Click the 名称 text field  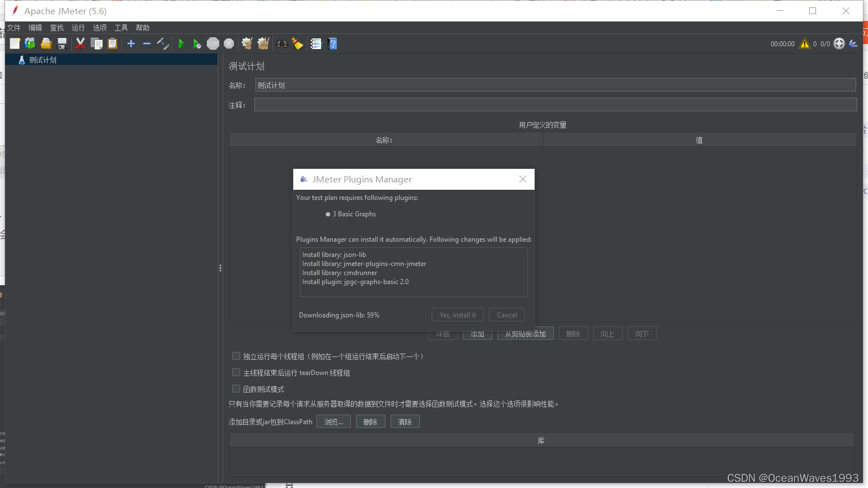pos(555,85)
